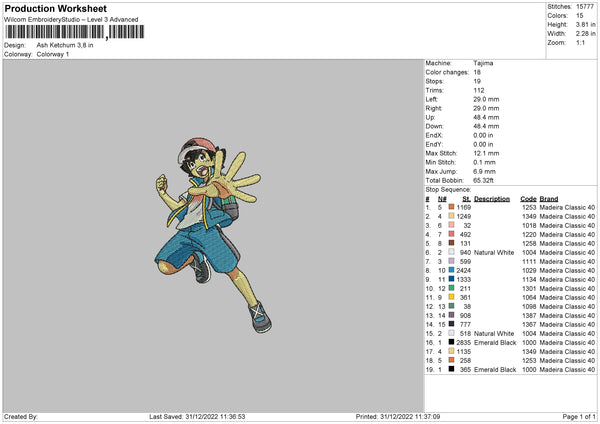
Task: Pick the Natural White swatch in stop row 15
Action: [452, 333]
